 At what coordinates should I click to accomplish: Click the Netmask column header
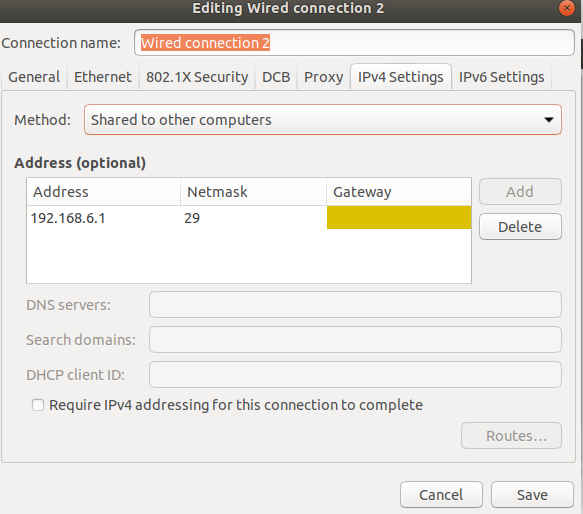pos(254,192)
